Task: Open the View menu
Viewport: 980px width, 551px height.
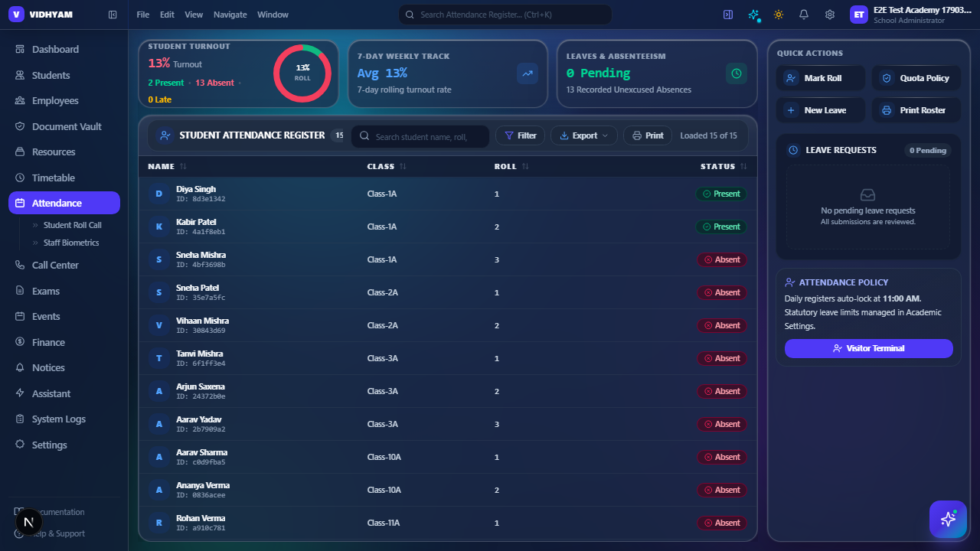Action: point(194,15)
